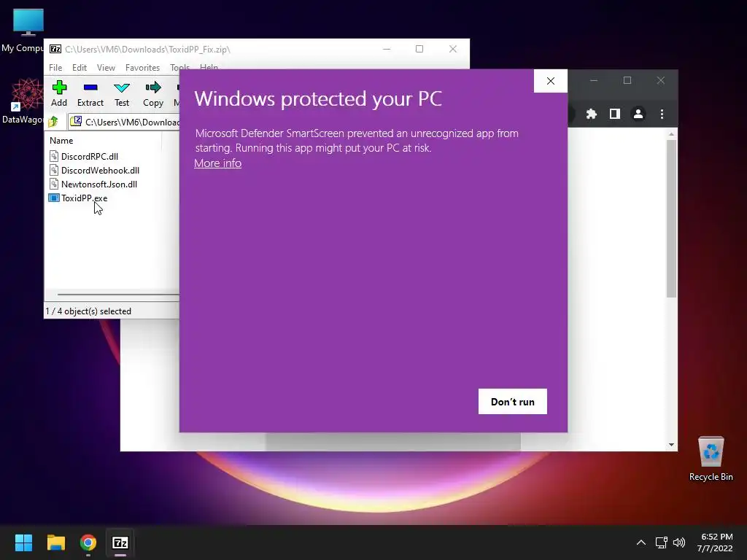Open the Chrome profile avatar icon
The image size is (747, 560).
point(638,114)
